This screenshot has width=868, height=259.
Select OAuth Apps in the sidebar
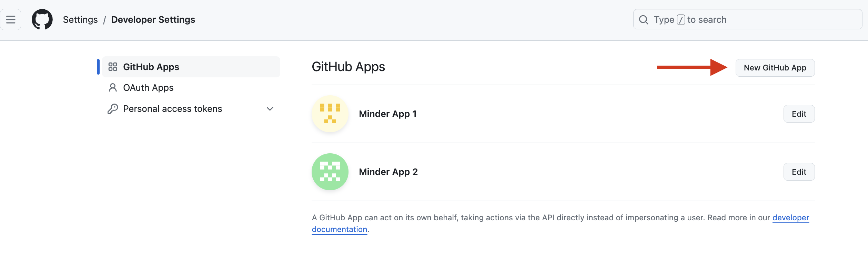pyautogui.click(x=191, y=88)
